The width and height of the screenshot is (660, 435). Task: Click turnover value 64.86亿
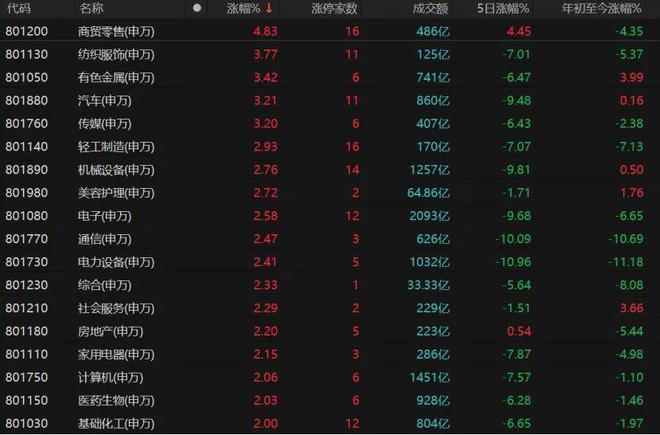click(428, 193)
